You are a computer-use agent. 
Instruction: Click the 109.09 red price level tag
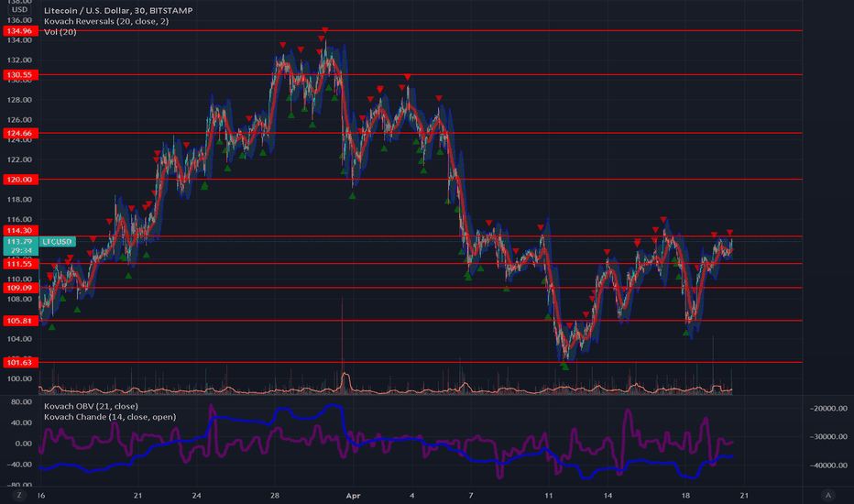coord(19,288)
